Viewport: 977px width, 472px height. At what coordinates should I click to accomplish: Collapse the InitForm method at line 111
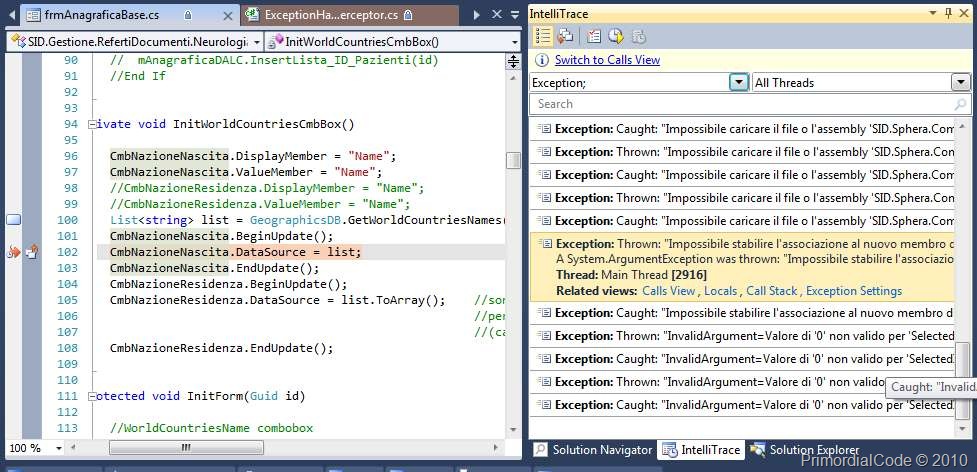(x=92, y=396)
